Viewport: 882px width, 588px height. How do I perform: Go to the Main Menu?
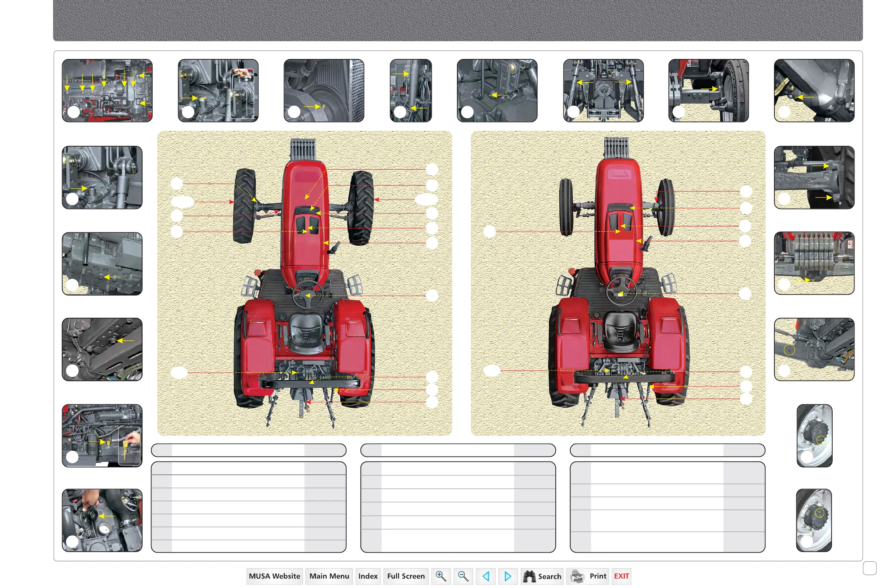[329, 576]
